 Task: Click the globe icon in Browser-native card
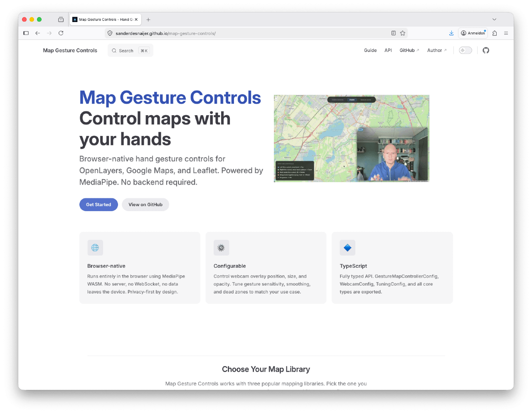coord(95,248)
